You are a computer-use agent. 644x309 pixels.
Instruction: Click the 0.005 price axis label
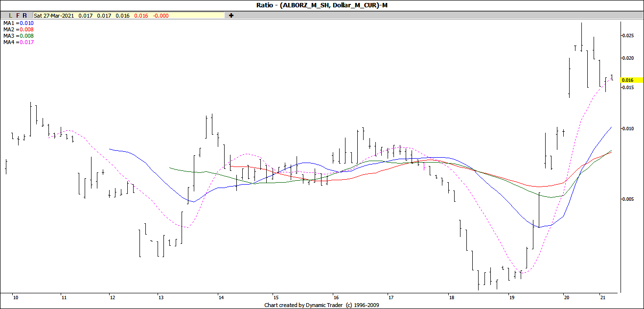point(628,199)
